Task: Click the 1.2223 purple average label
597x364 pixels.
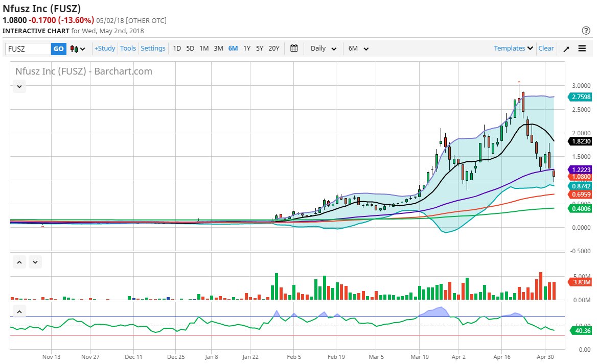Action: coord(581,169)
